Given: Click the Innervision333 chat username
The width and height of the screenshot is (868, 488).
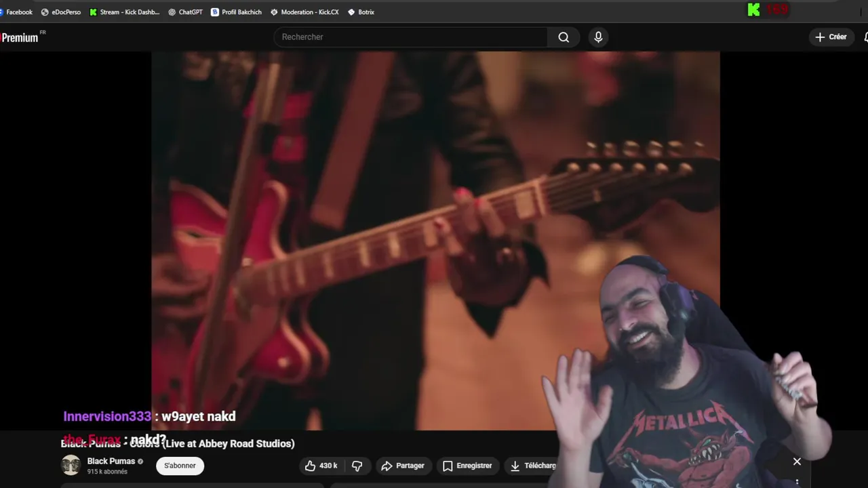Looking at the screenshot, I should click(x=107, y=417).
